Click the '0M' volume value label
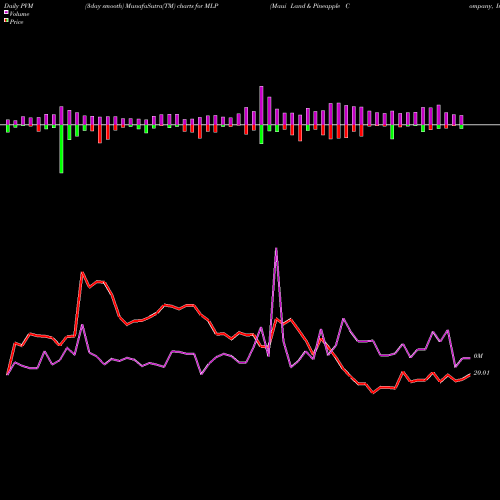The image size is (500, 500). tap(478, 356)
